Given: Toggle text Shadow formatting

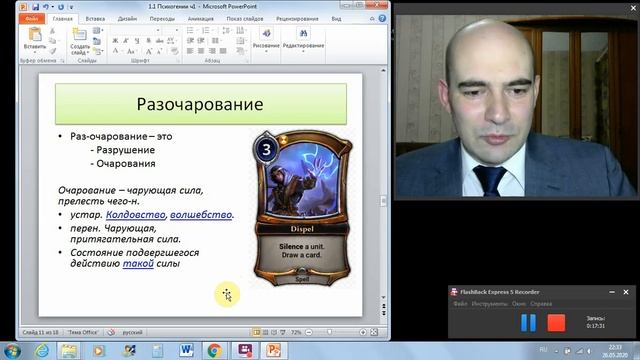Looking at the screenshot, I should (x=148, y=41).
